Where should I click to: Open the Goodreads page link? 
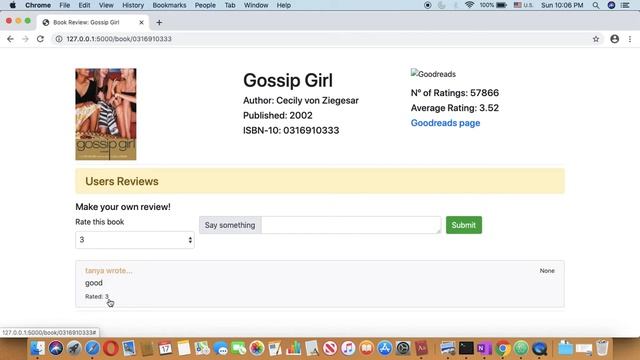[x=445, y=123]
